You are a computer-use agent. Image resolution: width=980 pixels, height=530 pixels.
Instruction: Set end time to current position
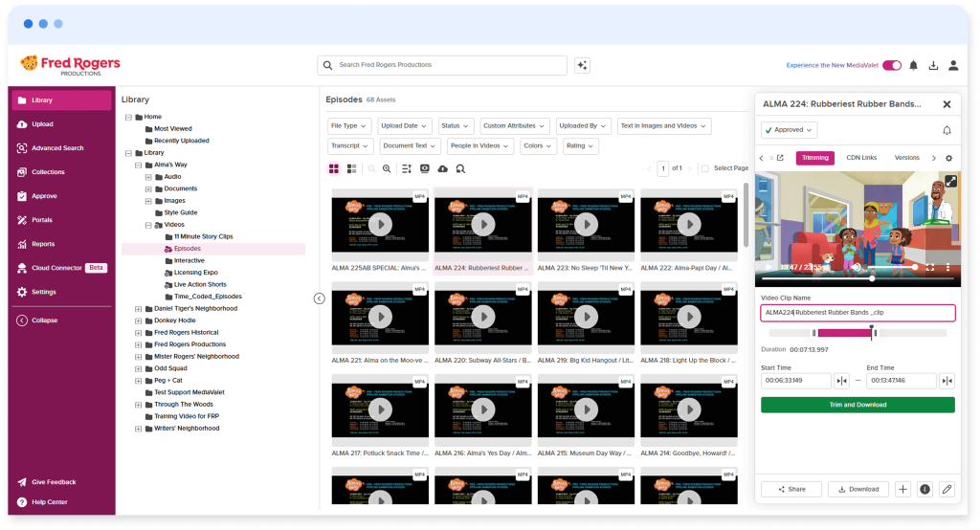947,381
